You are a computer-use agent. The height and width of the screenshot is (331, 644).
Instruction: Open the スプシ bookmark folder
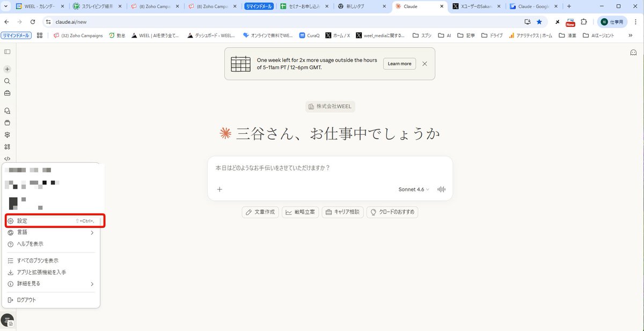pos(422,35)
